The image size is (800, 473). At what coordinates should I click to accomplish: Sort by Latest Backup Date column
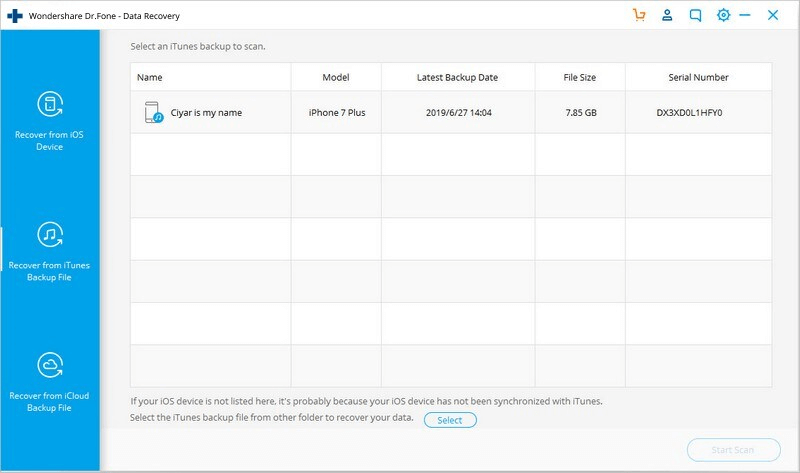(x=457, y=77)
